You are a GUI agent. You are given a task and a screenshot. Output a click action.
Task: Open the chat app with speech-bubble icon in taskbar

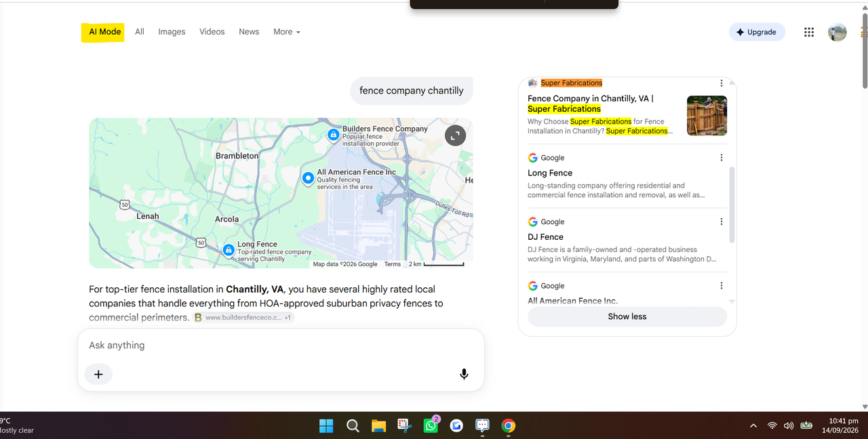pos(483,426)
